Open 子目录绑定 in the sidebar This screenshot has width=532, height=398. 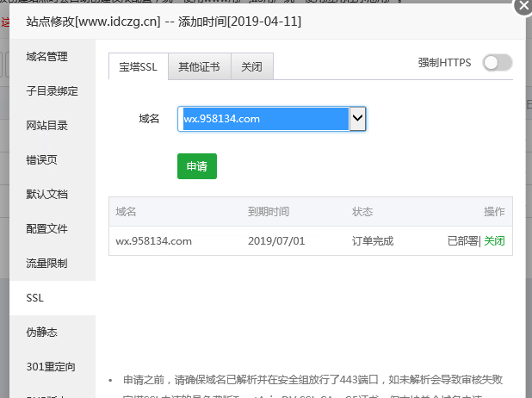52,91
